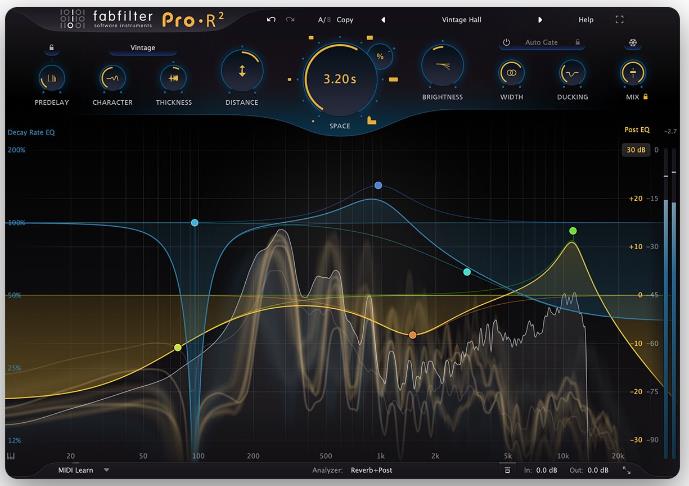689x486 pixels.
Task: Go to the next preset arrow
Action: click(x=540, y=20)
